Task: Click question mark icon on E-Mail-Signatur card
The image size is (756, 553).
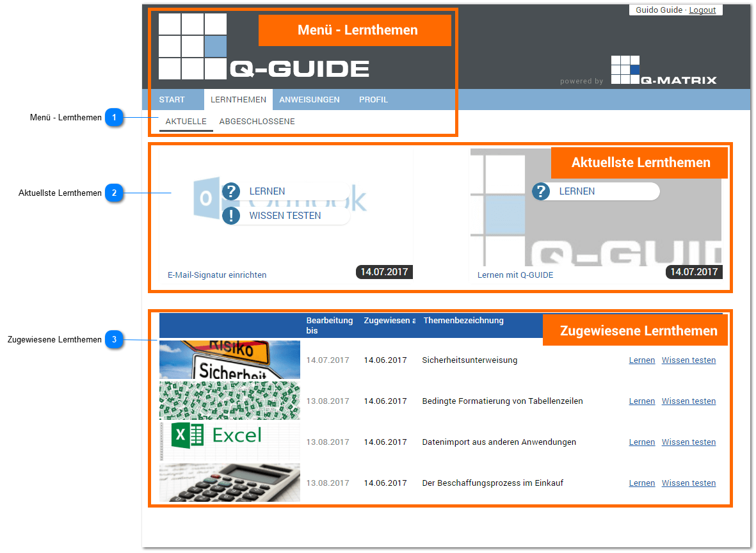Action: point(231,191)
